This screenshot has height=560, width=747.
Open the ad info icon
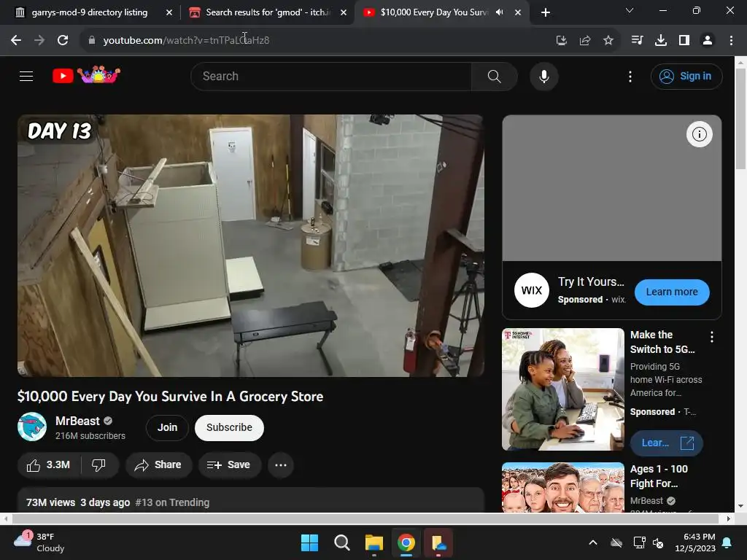coord(699,134)
